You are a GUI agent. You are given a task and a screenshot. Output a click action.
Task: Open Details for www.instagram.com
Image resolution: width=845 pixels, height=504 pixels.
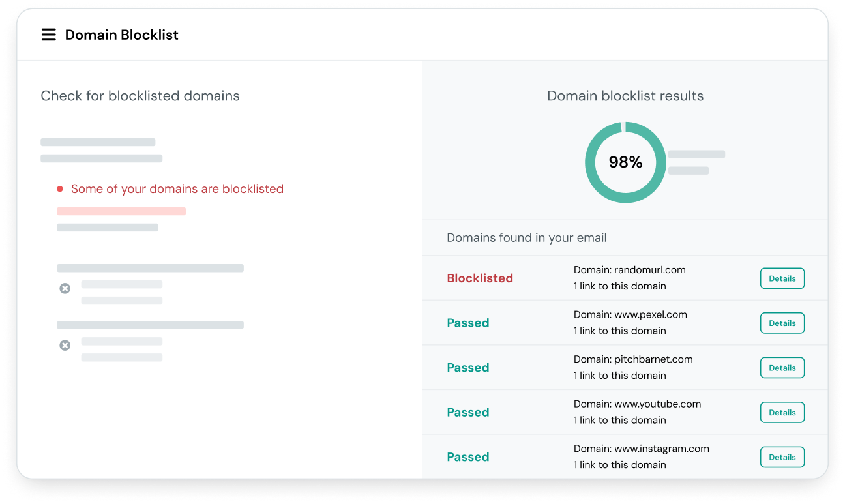[x=782, y=457]
